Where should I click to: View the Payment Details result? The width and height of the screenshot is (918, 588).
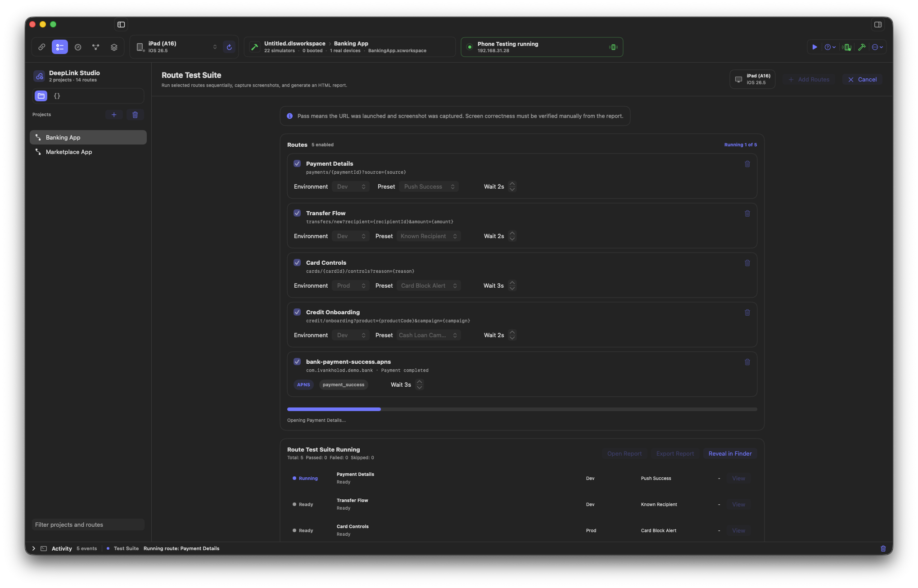coord(738,478)
